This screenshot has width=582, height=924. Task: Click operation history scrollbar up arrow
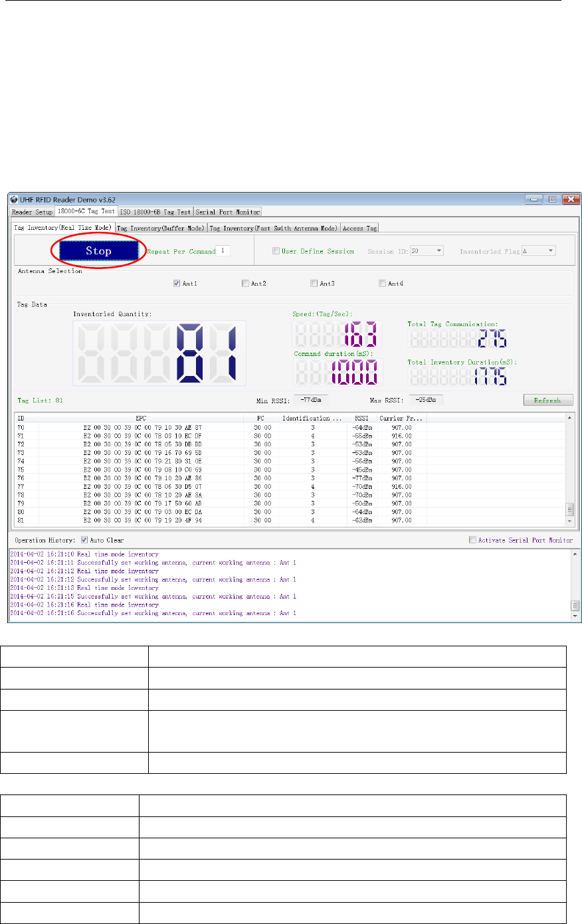pos(576,555)
